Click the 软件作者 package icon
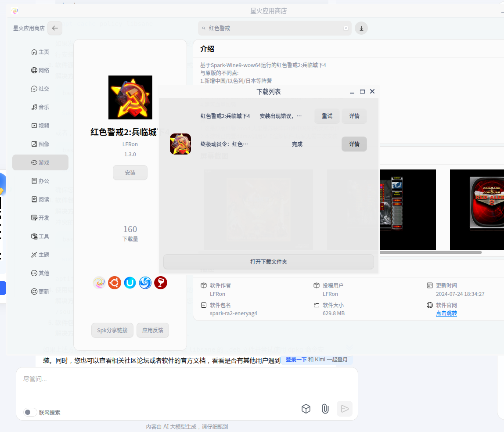The height and width of the screenshot is (432, 504). pyautogui.click(x=203, y=285)
